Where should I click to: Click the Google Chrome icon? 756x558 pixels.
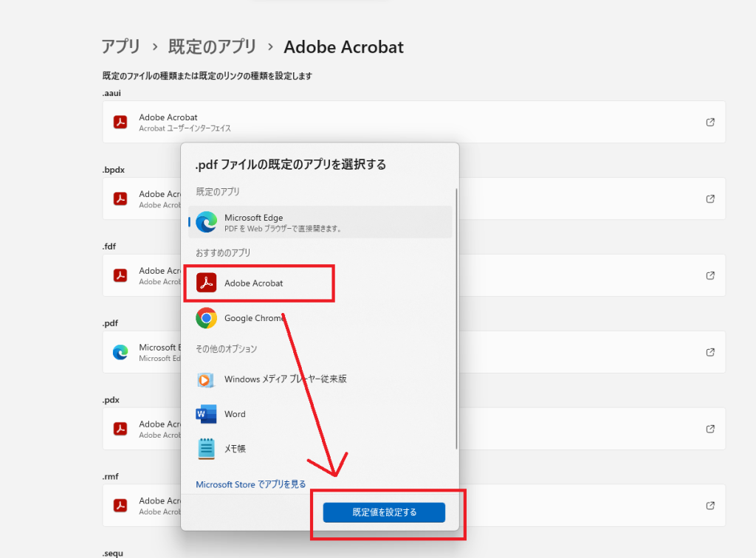(207, 318)
